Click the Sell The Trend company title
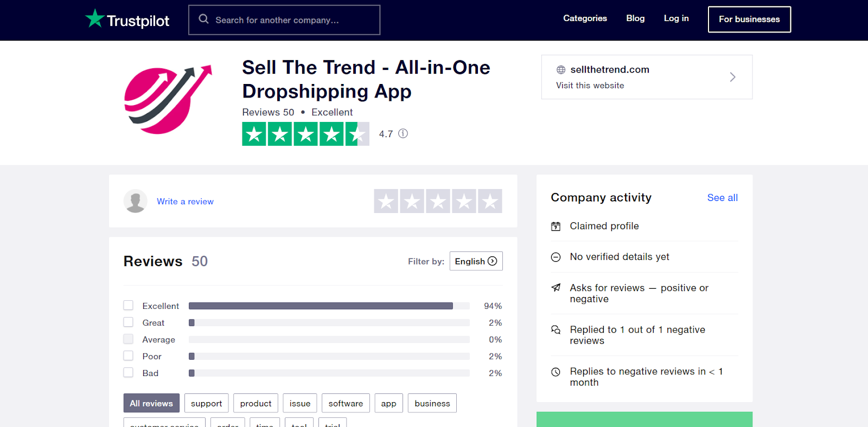The width and height of the screenshot is (868, 427). tap(366, 79)
